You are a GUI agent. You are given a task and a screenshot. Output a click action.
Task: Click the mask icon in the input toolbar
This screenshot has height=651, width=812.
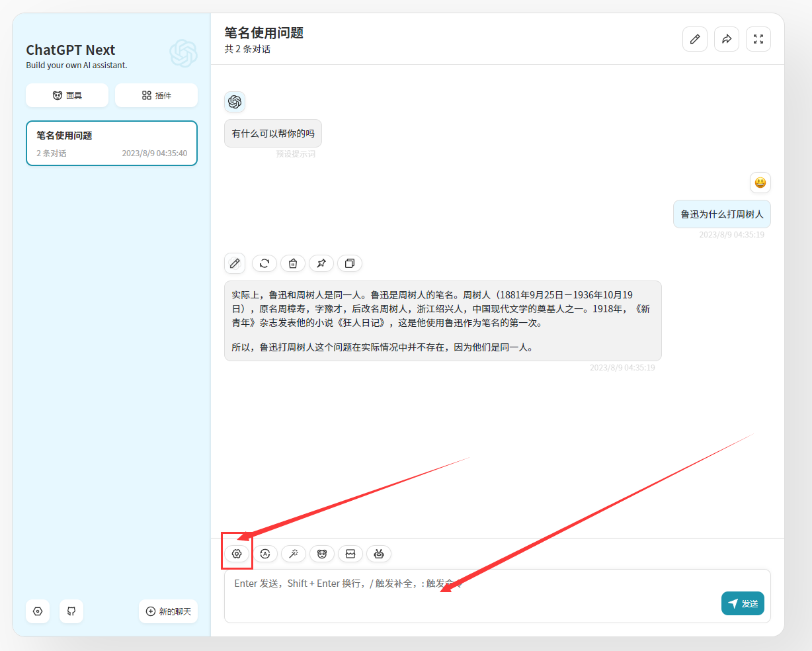[x=322, y=554]
